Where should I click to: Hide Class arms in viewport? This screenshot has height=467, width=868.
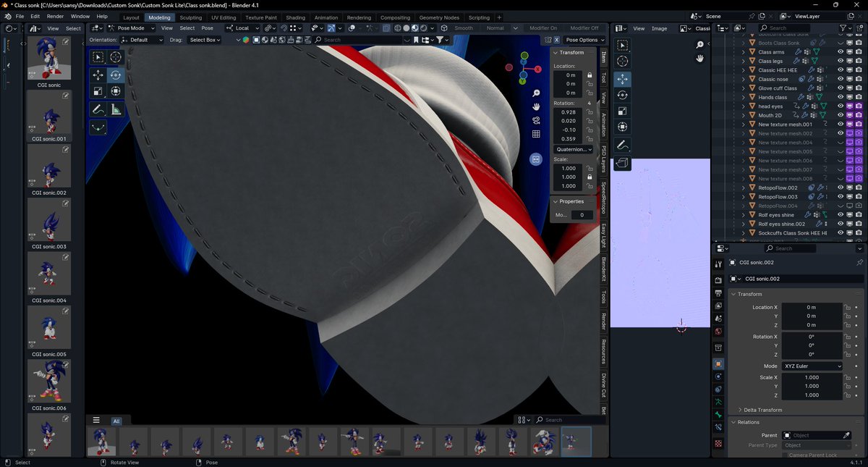[x=841, y=52]
